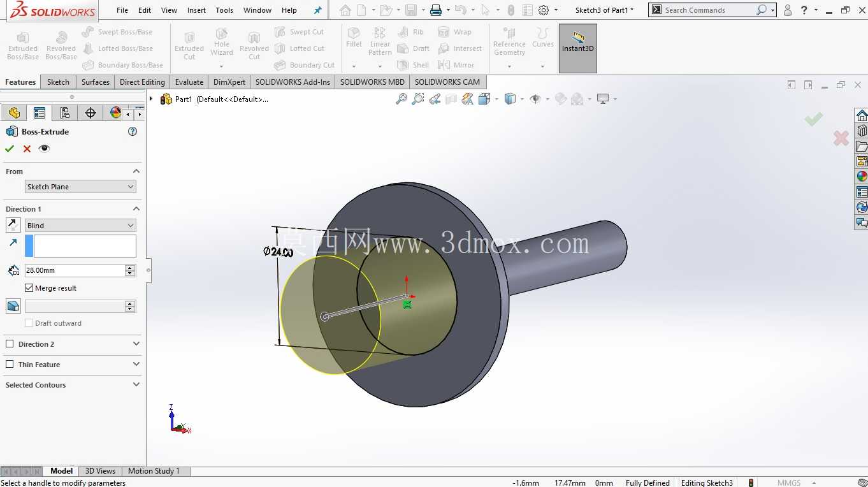
Task: Collapse Direction 1 section
Action: (136, 209)
